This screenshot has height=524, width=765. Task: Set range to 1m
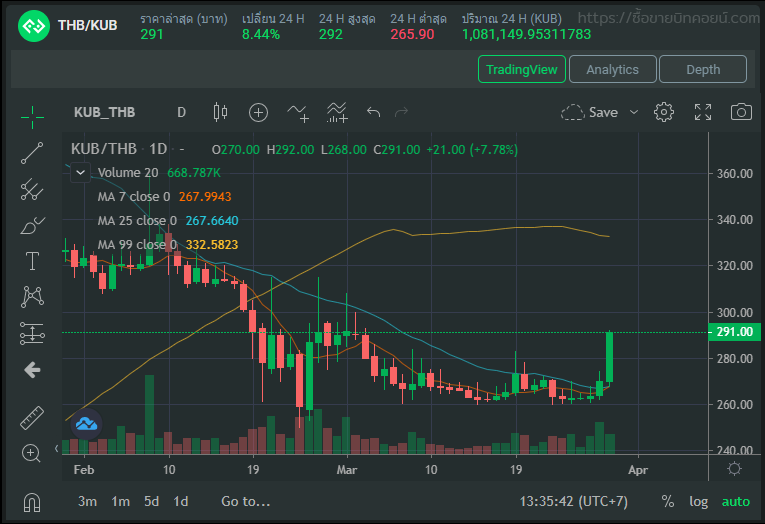pyautogui.click(x=121, y=502)
